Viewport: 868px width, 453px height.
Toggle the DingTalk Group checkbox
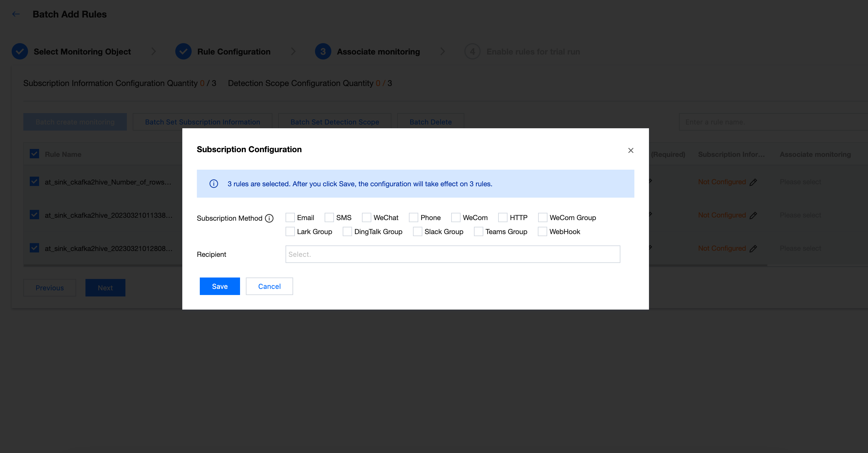coord(347,232)
